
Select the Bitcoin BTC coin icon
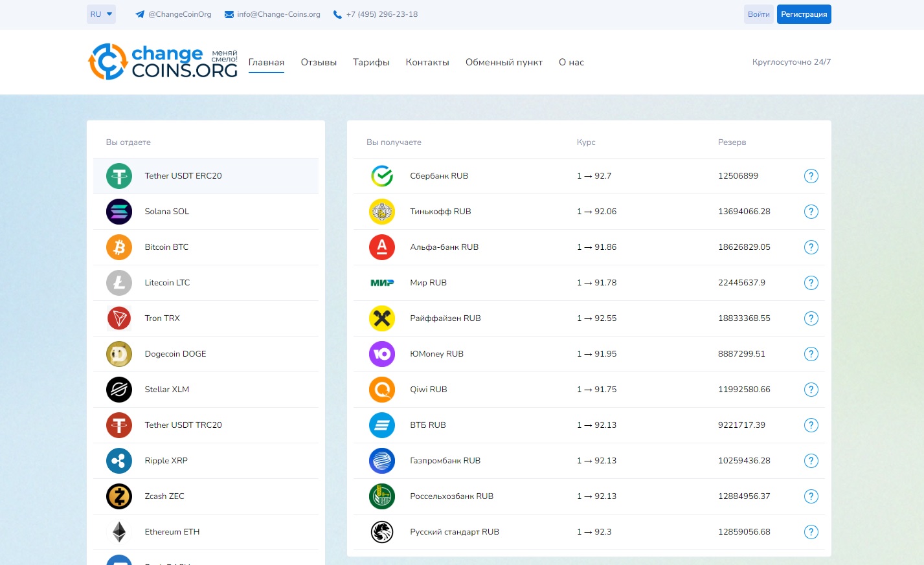pyautogui.click(x=119, y=247)
